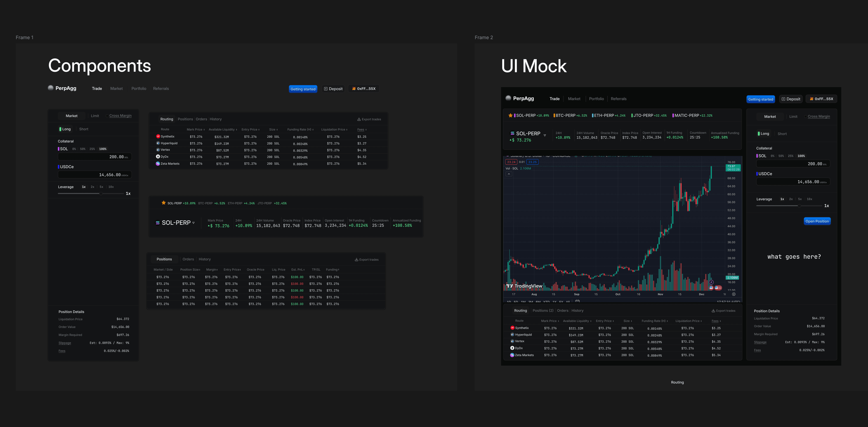Click the Hyperliquid protocol icon in routing table

tap(158, 143)
